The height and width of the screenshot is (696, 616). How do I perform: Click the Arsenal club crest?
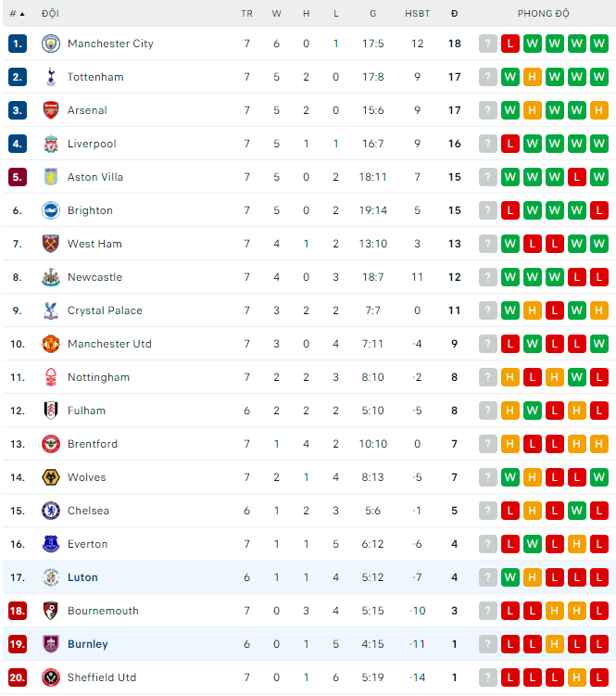[x=51, y=110]
